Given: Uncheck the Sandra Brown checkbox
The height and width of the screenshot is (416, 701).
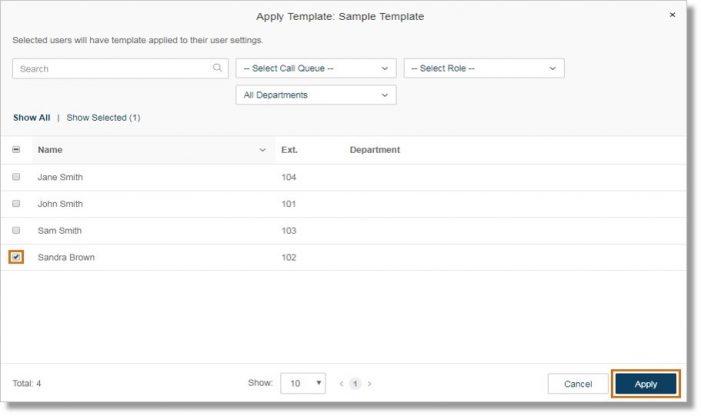Looking at the screenshot, I should [16, 257].
